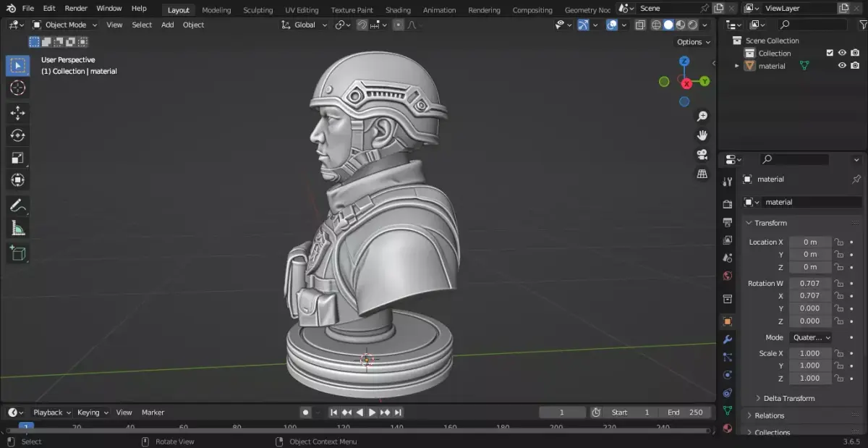Switch to rendered viewport shading
868x448 pixels.
pos(693,25)
